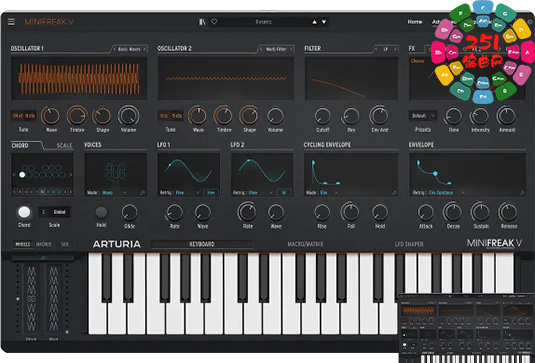This screenshot has width=535, height=363.
Task: Click the LFO 1 Rate knob
Action: pos(174,213)
